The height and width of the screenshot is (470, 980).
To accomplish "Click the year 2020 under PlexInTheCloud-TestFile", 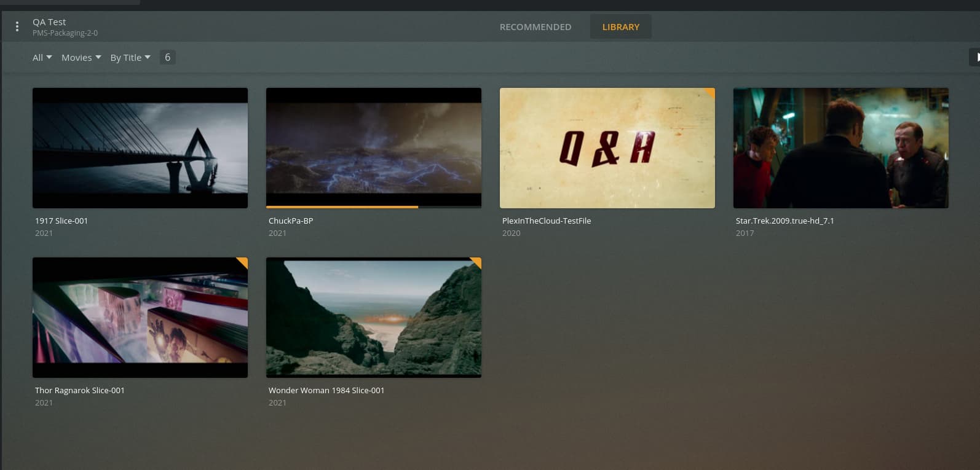I will coord(512,233).
